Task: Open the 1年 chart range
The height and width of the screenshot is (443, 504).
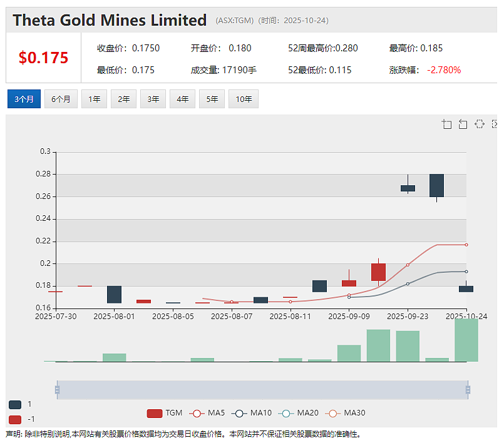Action: 94,99
